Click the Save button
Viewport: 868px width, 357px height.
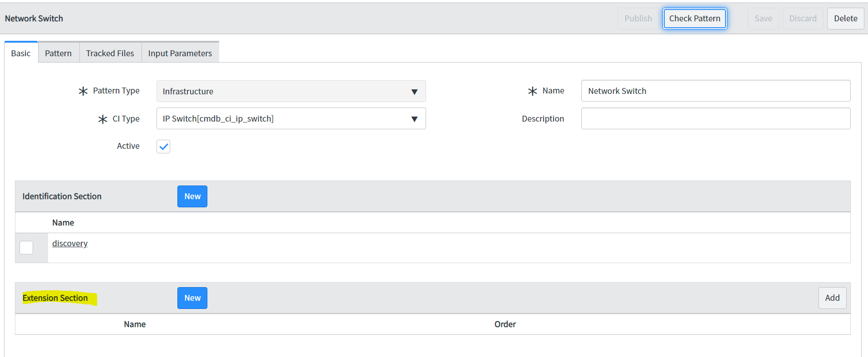coord(763,19)
